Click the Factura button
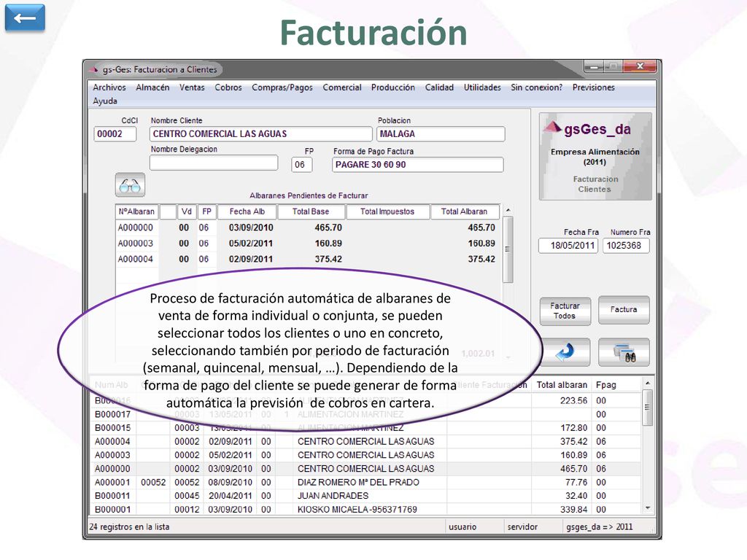Screen dimensions: 747x560 624,310
